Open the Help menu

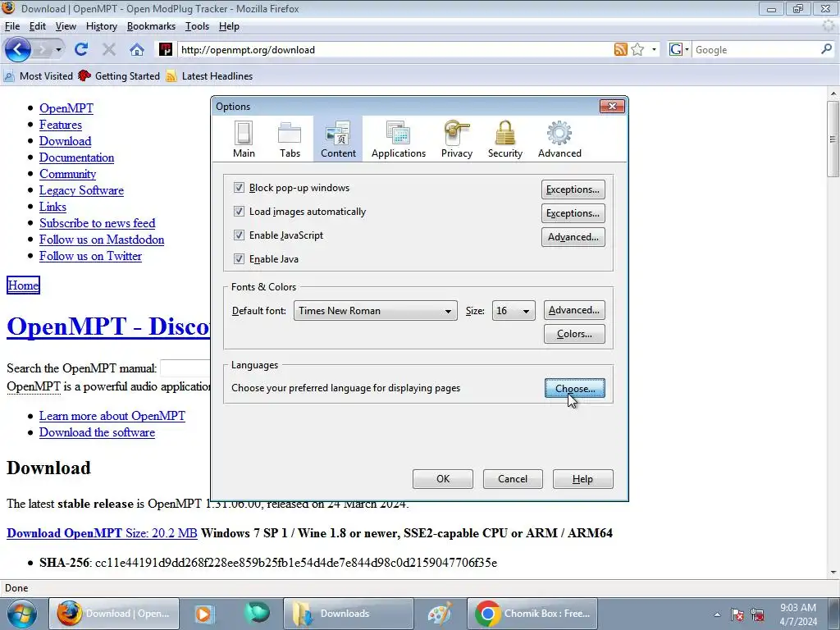tap(229, 26)
